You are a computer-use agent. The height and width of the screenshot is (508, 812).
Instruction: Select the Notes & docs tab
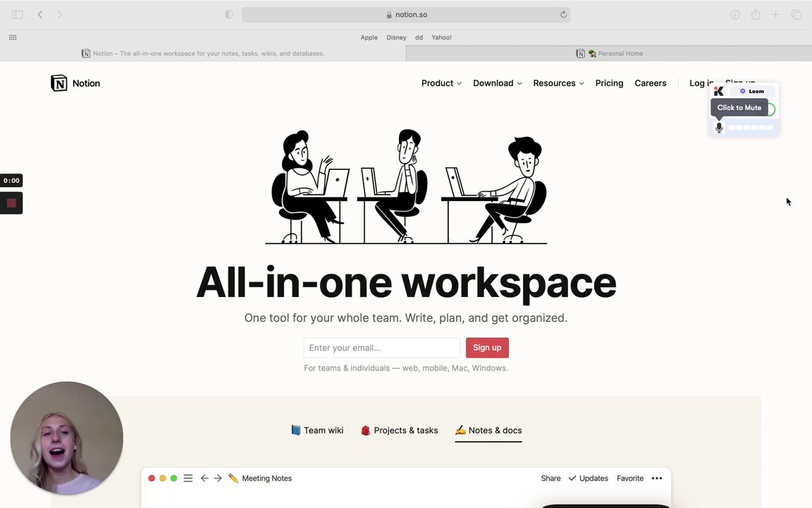pyautogui.click(x=488, y=430)
